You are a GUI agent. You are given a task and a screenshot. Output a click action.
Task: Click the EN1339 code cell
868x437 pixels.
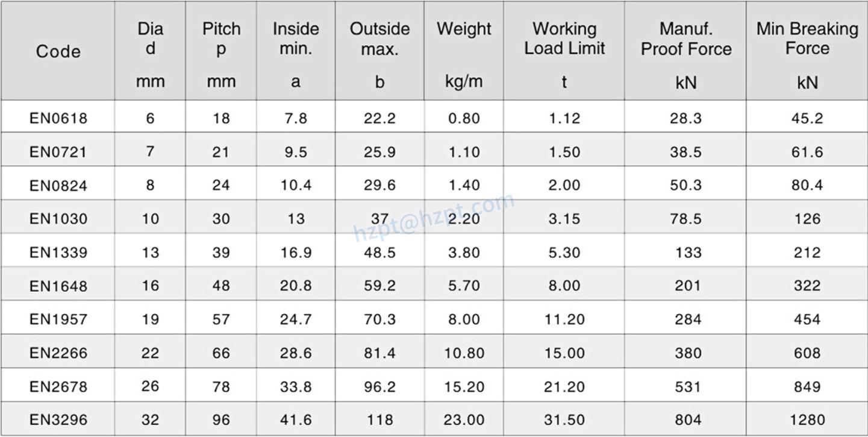pyautogui.click(x=58, y=253)
